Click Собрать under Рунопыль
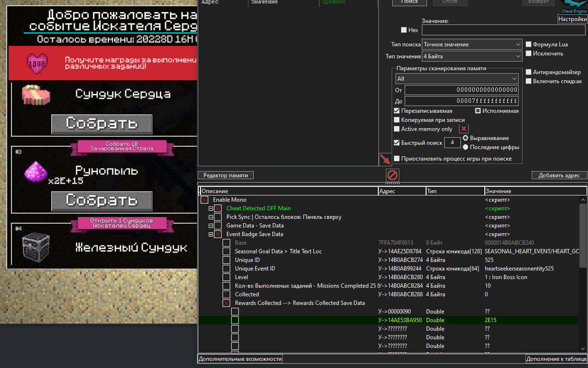Screen dimensions: 588x368 click(x=102, y=200)
